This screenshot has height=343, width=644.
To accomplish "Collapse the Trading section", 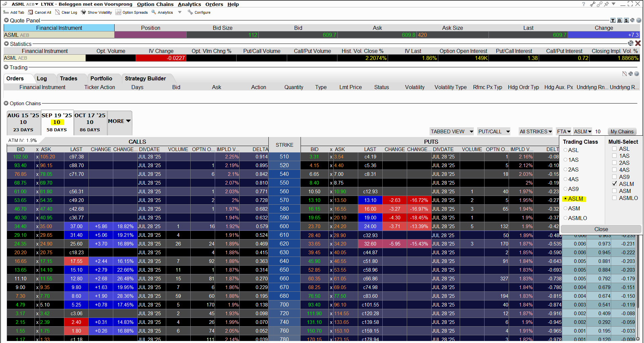I will coord(6,67).
